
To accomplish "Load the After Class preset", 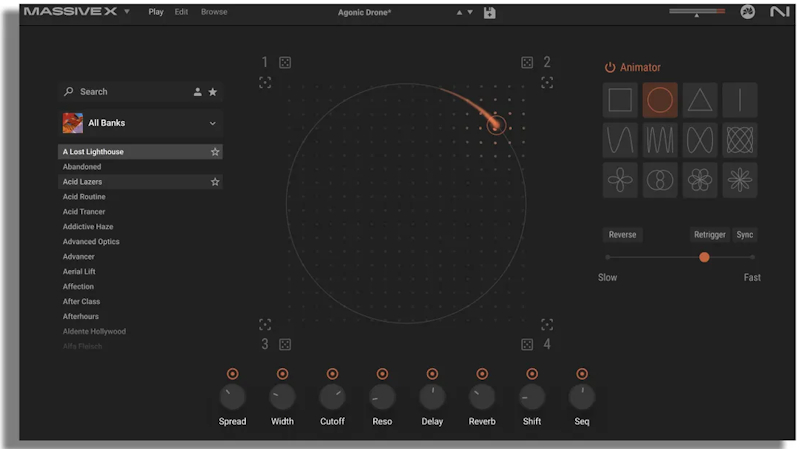I will 140,302.
